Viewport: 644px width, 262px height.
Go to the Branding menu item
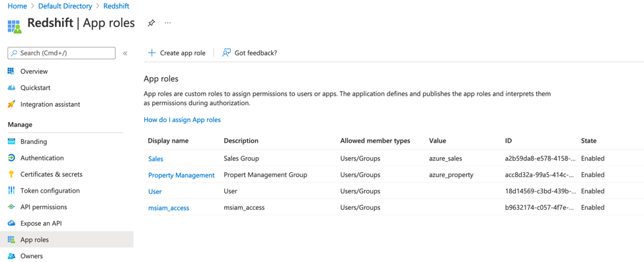point(34,141)
